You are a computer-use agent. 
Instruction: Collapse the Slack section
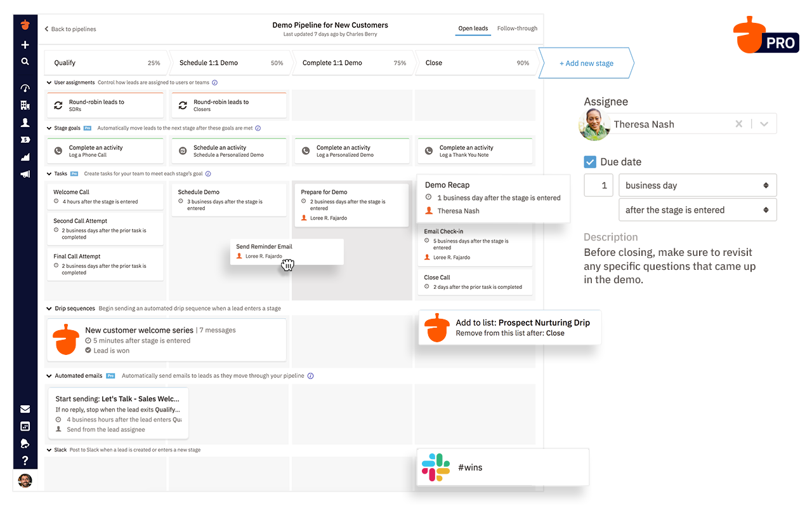[49, 450]
